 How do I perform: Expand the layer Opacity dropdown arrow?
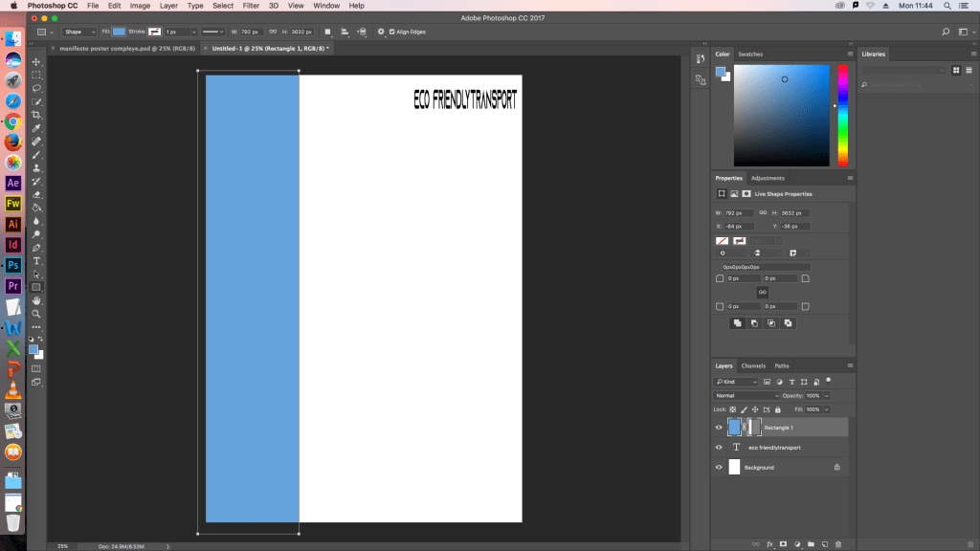coord(827,395)
